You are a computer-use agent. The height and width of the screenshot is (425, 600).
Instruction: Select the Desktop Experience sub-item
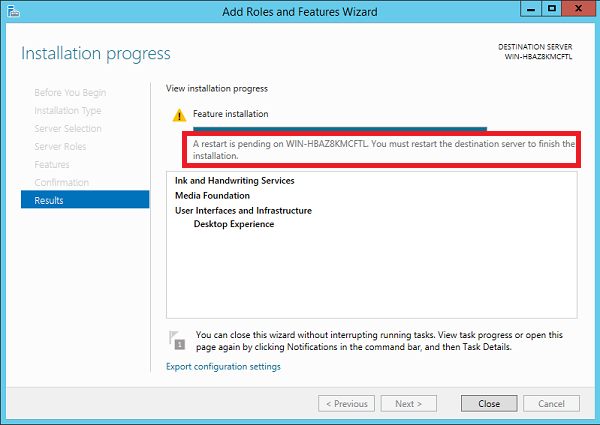coord(233,225)
